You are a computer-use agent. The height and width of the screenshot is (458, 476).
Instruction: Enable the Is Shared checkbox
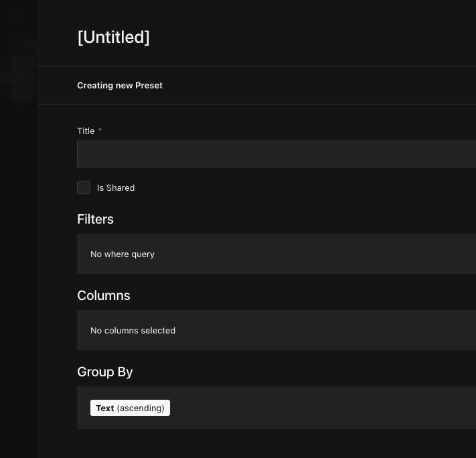[x=84, y=187]
